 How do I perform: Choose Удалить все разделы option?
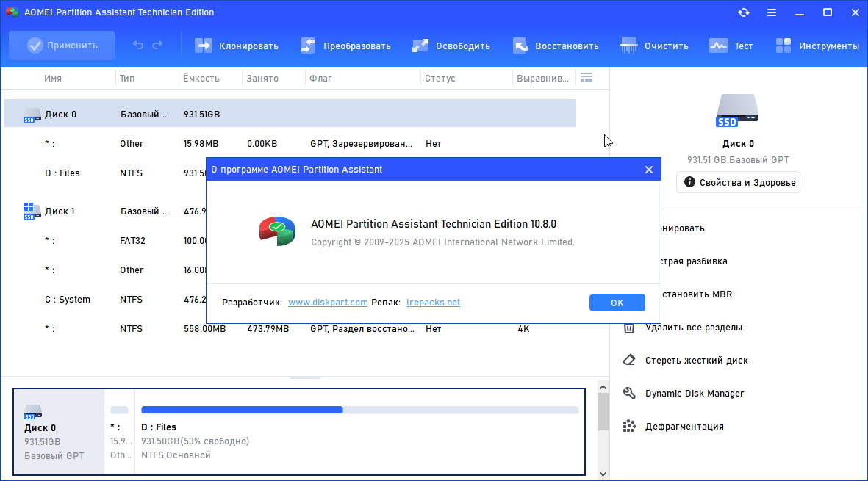click(x=694, y=328)
